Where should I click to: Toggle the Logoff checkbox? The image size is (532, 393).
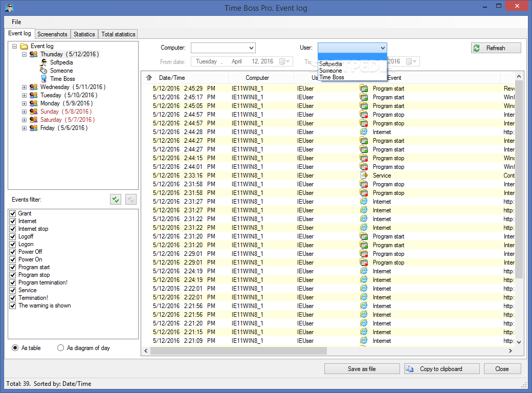[x=13, y=236]
